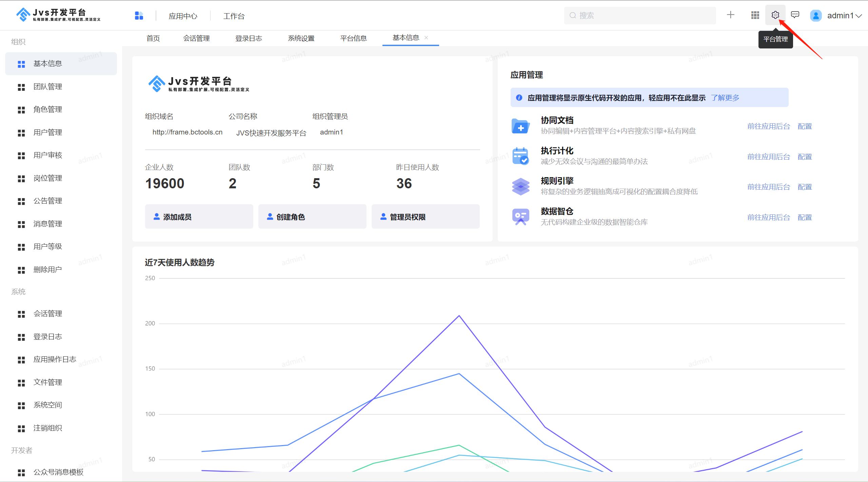Click the four-square home icon in header
The image size is (868, 482).
tap(139, 16)
